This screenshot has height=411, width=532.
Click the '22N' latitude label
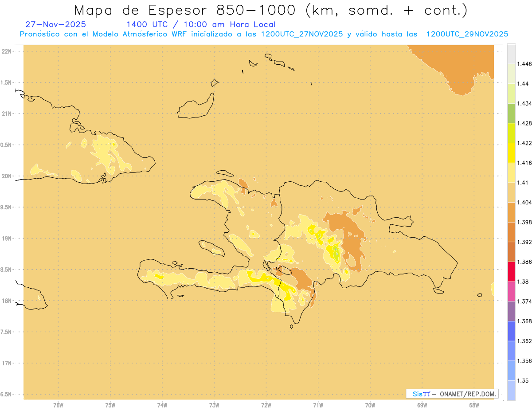(x=7, y=51)
